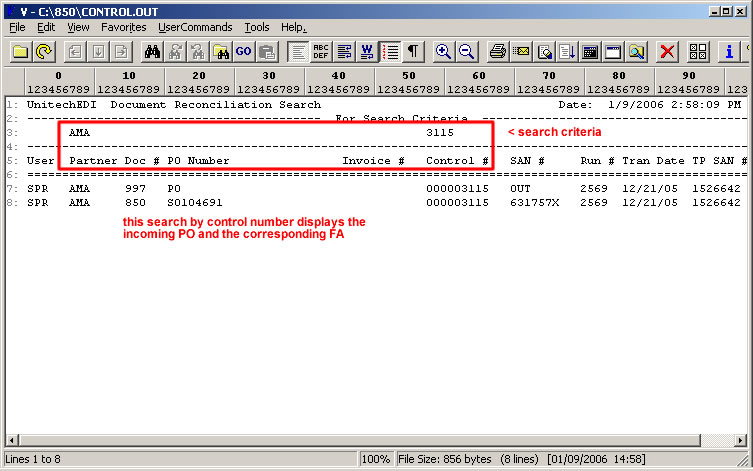Viewport: 753px width, 471px height.
Task: Click the yellow reload file arrow icon
Action: 44,51
